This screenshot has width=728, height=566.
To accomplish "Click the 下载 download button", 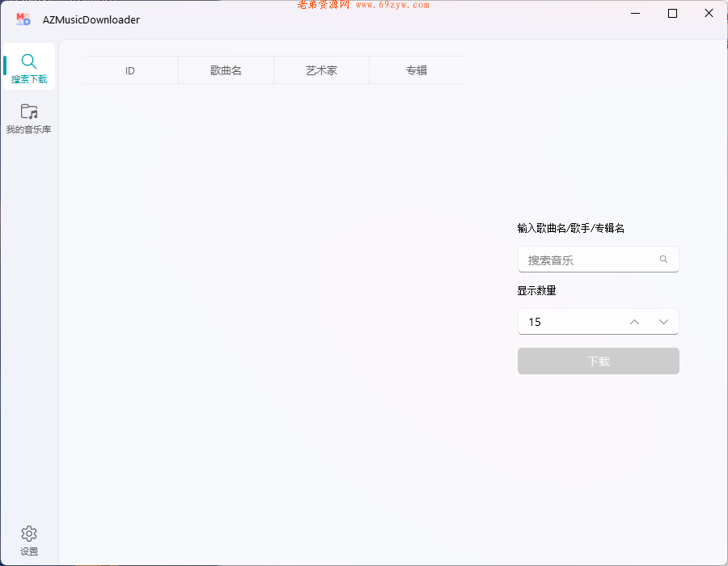I will [598, 361].
